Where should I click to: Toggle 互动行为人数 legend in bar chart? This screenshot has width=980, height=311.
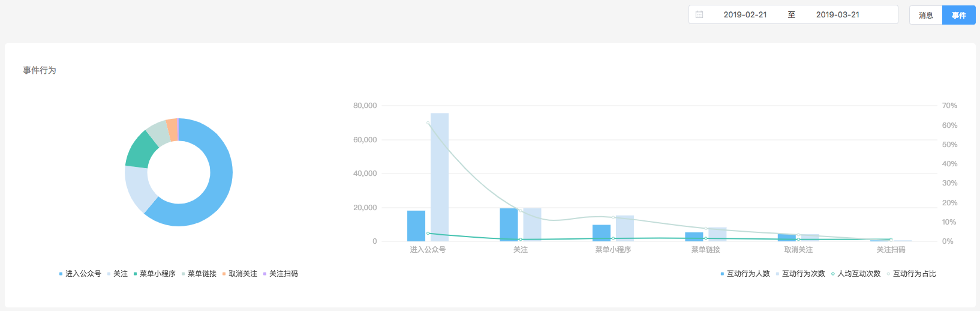tap(748, 274)
